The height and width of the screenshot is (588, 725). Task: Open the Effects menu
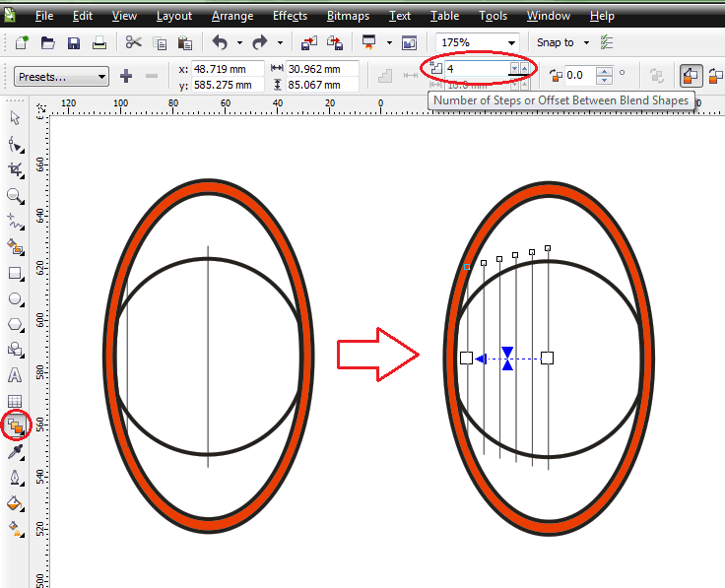click(x=290, y=16)
